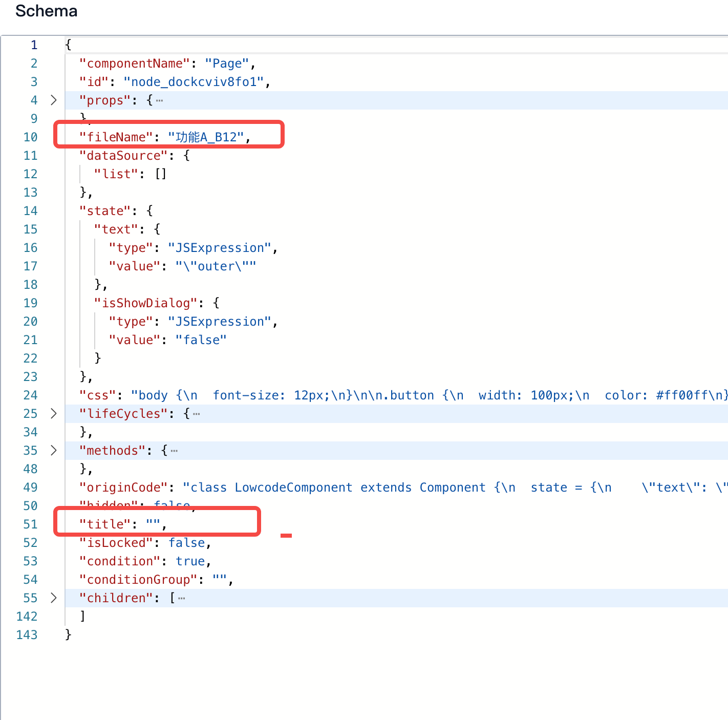Screen dimensions: 728x720
Task: Click the ellipsis inside children bracket
Action: point(181,599)
